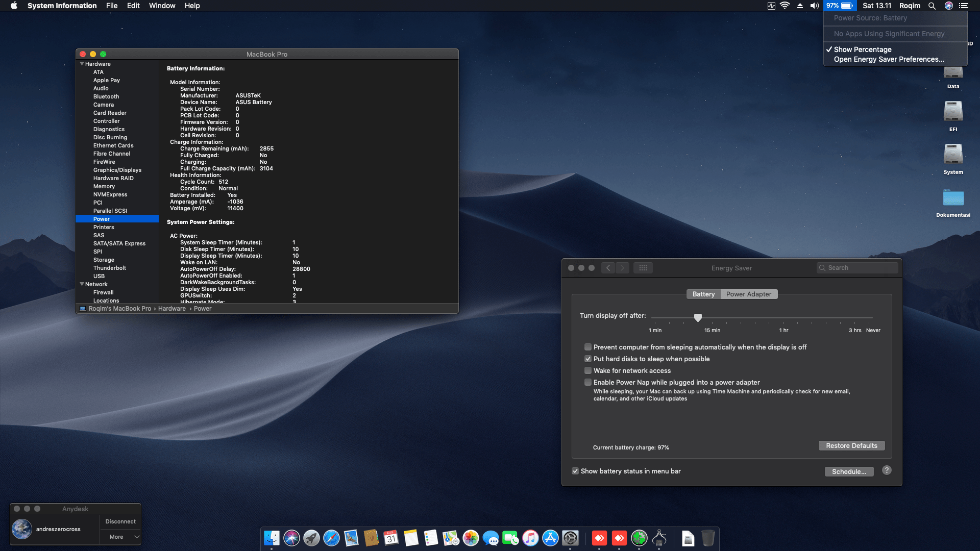Open Maps app in the dock

(x=451, y=538)
